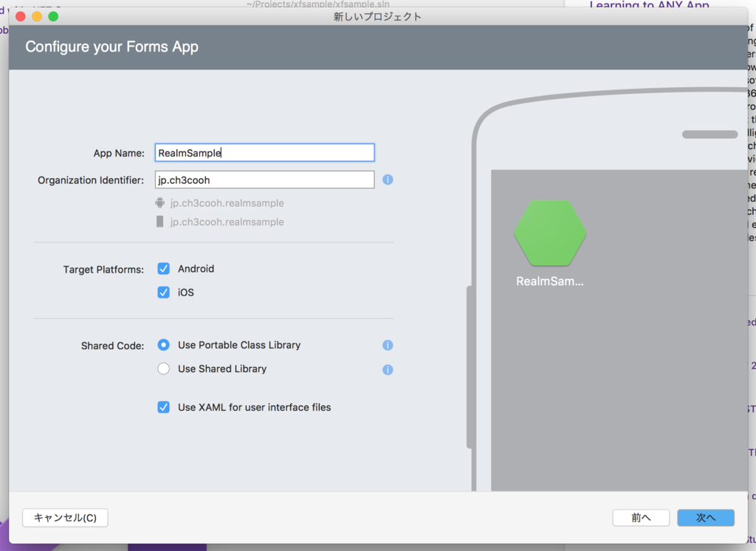
Task: Click the iOS identifier jp.ch3cooh.realmsample
Action: [227, 222]
